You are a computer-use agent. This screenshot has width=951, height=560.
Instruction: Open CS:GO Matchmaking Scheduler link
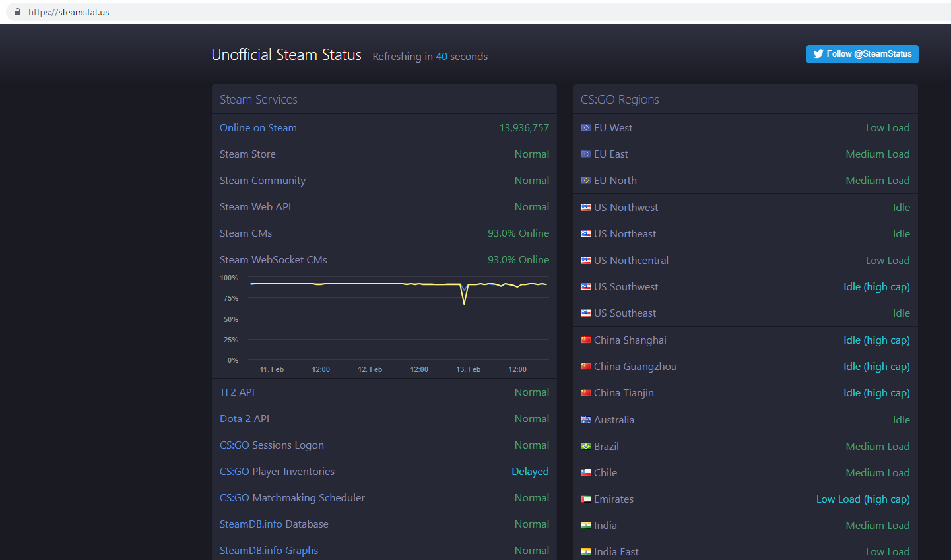point(292,498)
